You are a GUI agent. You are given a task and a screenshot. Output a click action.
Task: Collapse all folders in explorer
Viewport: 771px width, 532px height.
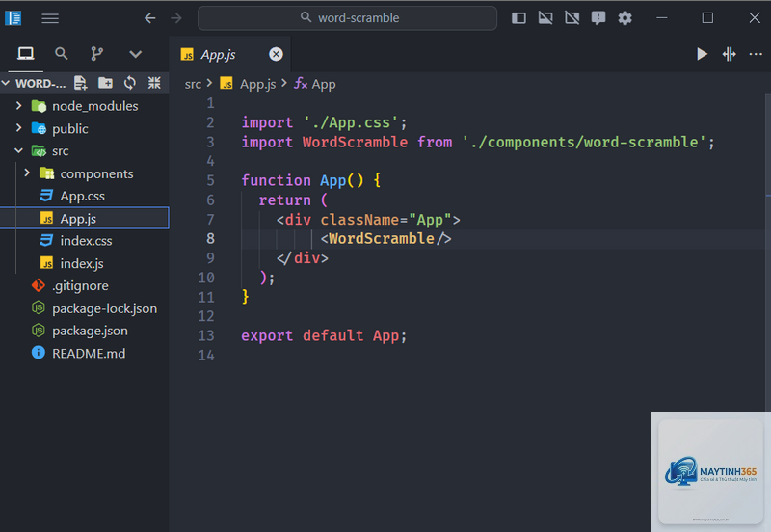[154, 83]
